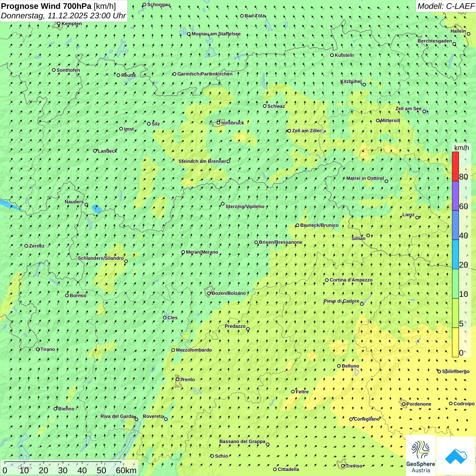476x476 pixels.
Task: Click the Lienz city label
Action: tap(408, 215)
